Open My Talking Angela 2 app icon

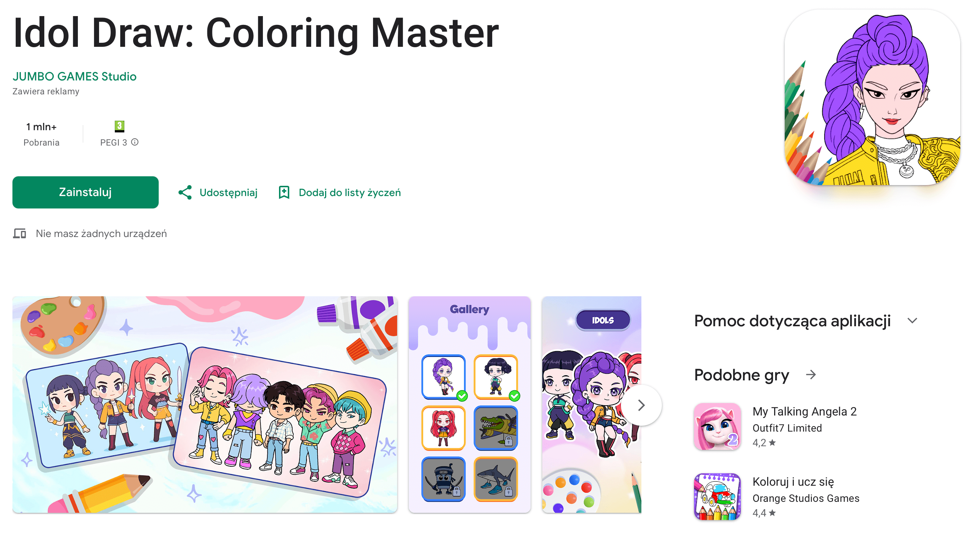[717, 427]
